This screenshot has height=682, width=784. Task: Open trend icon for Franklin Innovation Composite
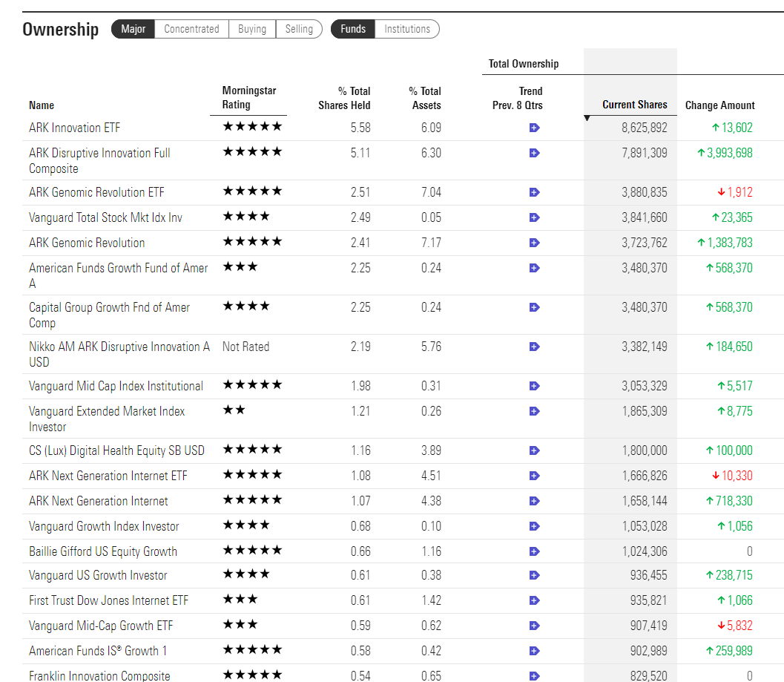pos(534,676)
